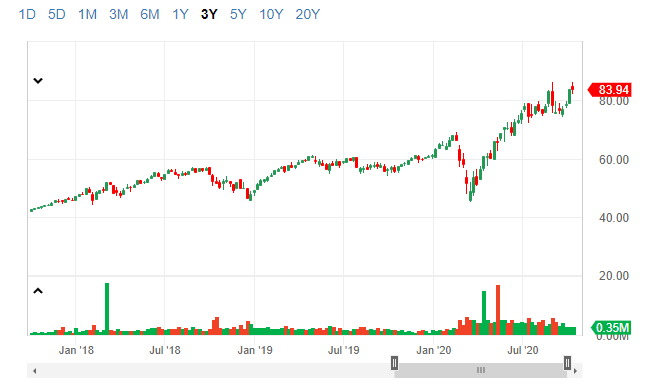Click the scrollbar right arrow
The height and width of the screenshot is (388, 647).
pyautogui.click(x=576, y=371)
